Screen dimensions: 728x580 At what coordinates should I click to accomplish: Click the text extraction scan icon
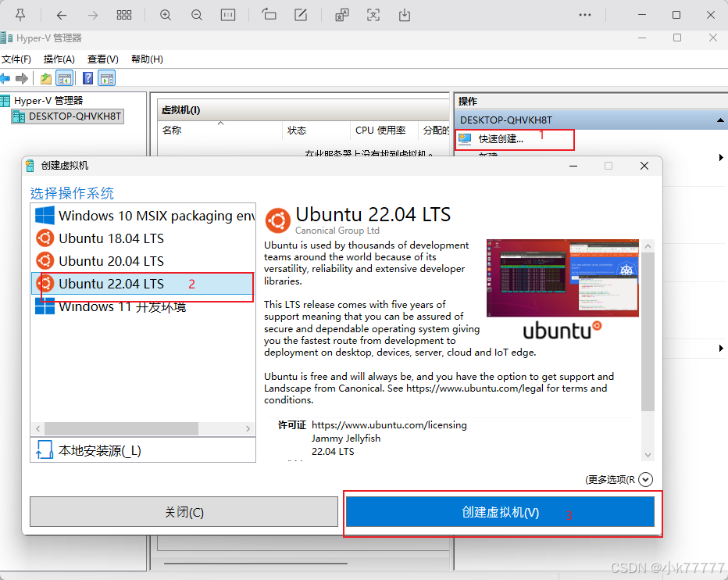click(x=373, y=15)
